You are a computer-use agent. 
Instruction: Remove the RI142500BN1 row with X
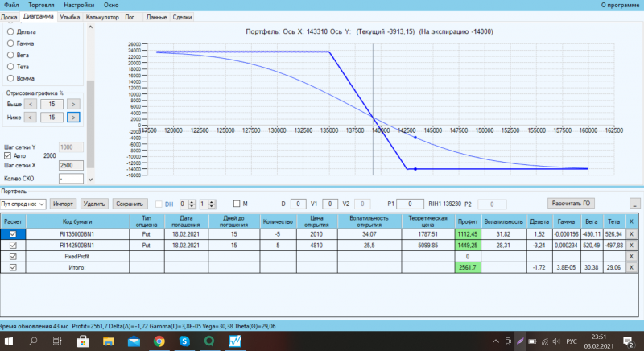pyautogui.click(x=631, y=245)
